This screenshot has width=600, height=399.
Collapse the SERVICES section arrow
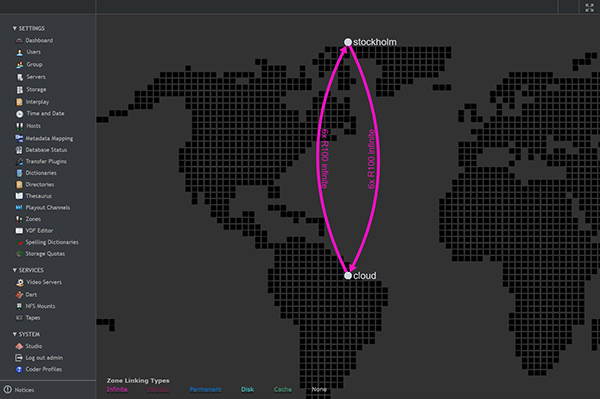point(15,270)
